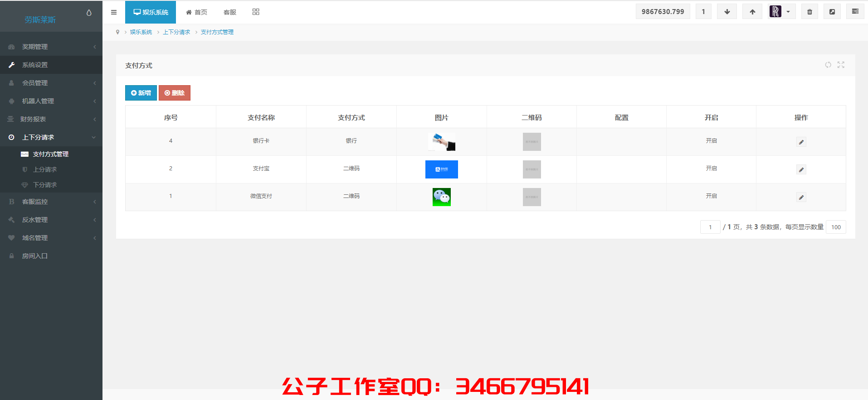Click the location pin icon in breadcrumb

pyautogui.click(x=118, y=32)
